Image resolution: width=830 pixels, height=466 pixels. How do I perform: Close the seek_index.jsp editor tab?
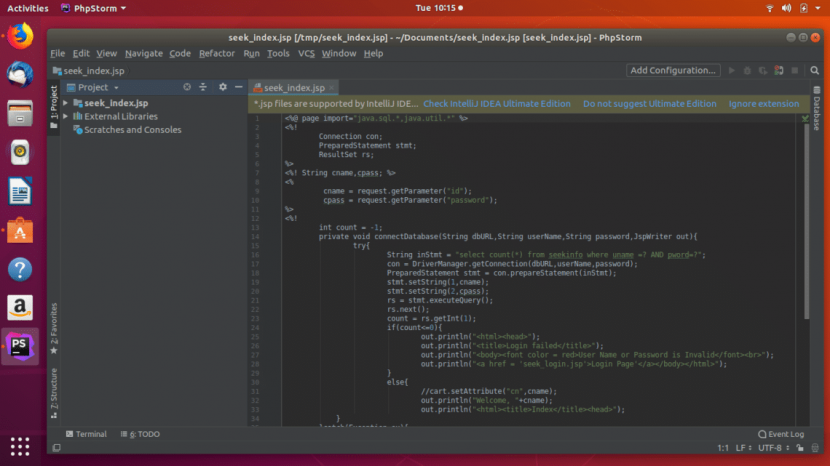tap(333, 88)
